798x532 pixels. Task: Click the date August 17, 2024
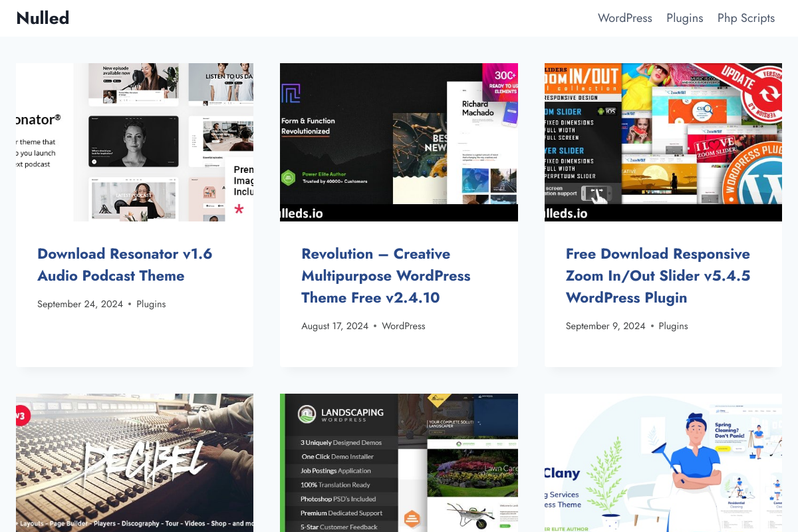click(335, 326)
